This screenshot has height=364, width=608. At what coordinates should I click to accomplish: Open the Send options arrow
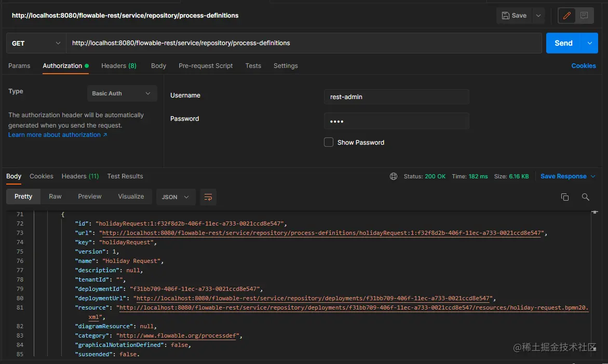[590, 43]
